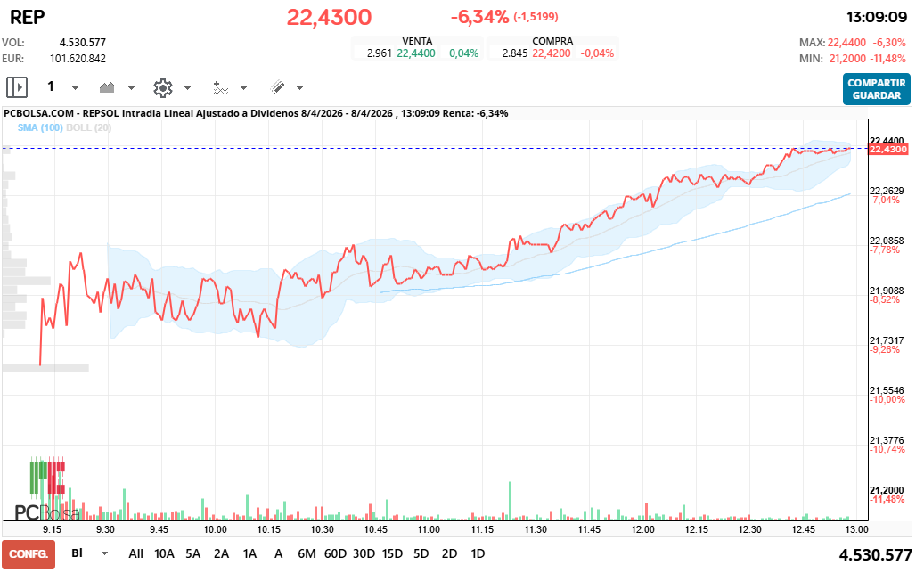Select the drawing pencil tool icon
Viewport: 924px width, 573px height.
coord(279,87)
